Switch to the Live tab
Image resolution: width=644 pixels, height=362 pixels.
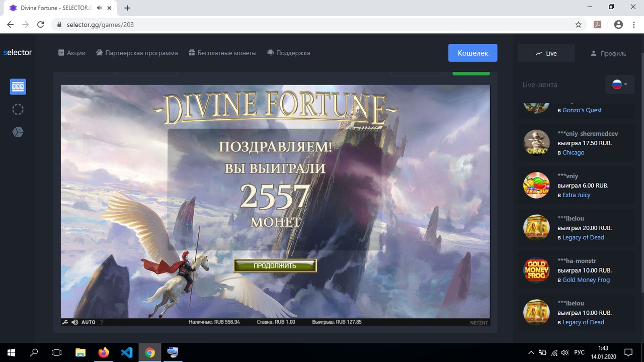pyautogui.click(x=546, y=53)
